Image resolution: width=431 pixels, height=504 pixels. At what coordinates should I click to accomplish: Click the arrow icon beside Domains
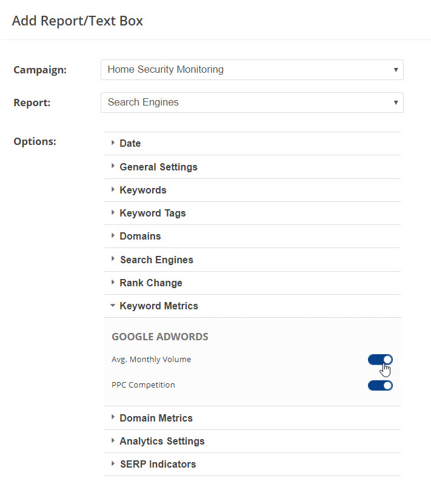(113, 236)
